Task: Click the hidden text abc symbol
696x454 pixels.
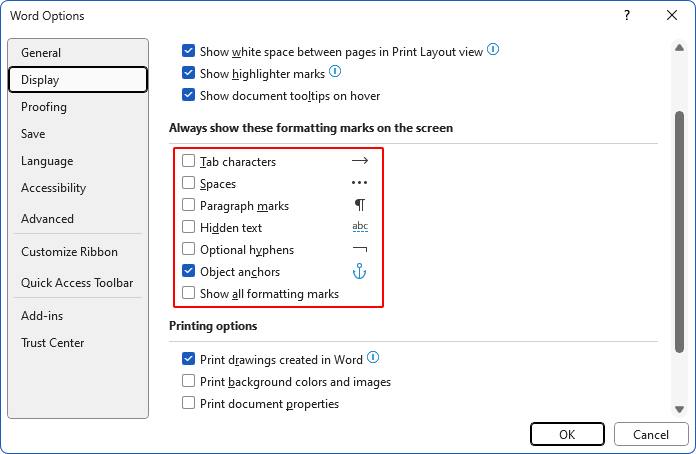Action: 360,227
